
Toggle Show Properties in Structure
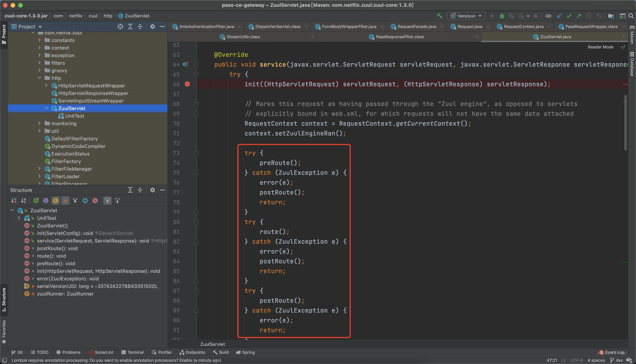pyautogui.click(x=46, y=201)
